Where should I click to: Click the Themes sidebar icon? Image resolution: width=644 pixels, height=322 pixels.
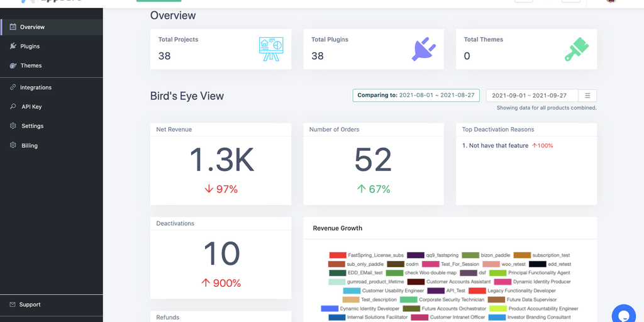(13, 65)
